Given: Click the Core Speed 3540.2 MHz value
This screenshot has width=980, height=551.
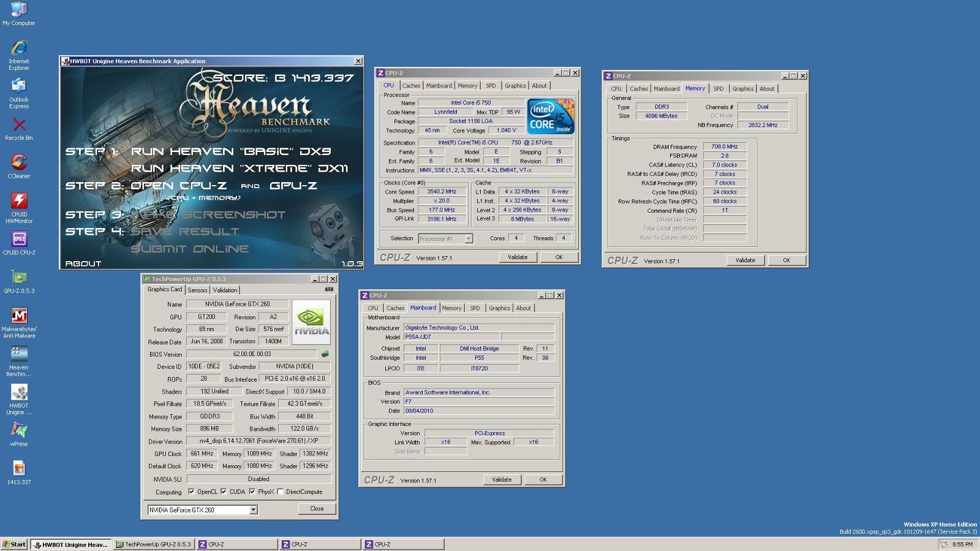Looking at the screenshot, I should click(x=442, y=192).
